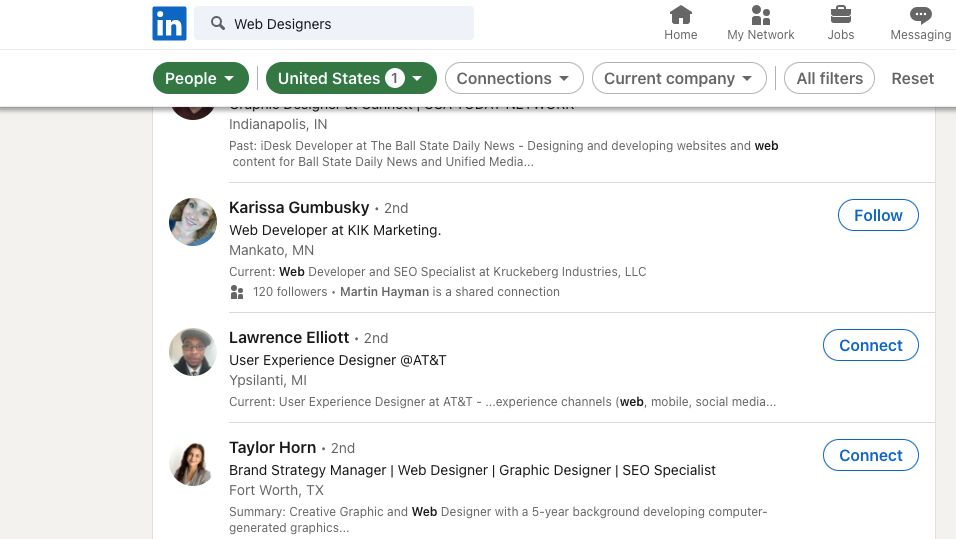Connect with Lawrence Elliott

(870, 345)
